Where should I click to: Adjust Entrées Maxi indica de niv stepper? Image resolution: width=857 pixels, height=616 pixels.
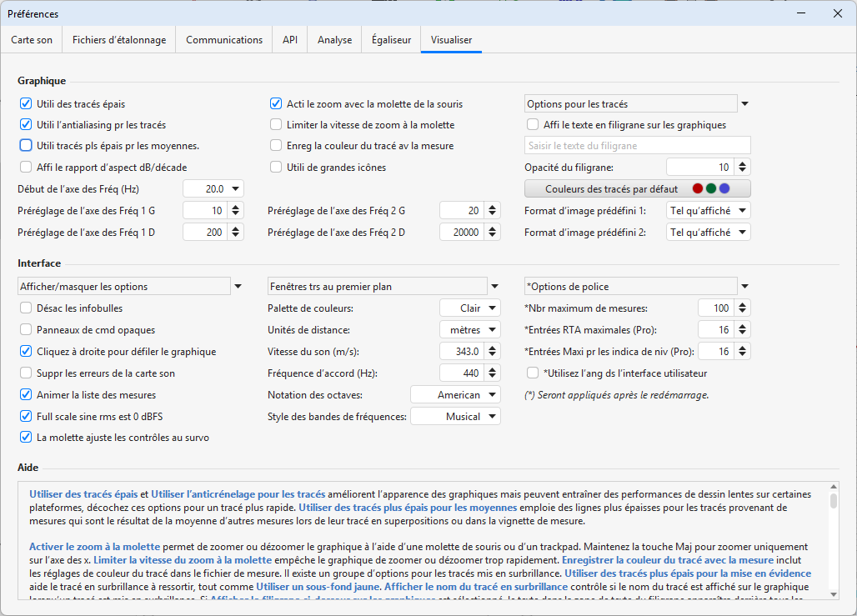click(x=742, y=352)
